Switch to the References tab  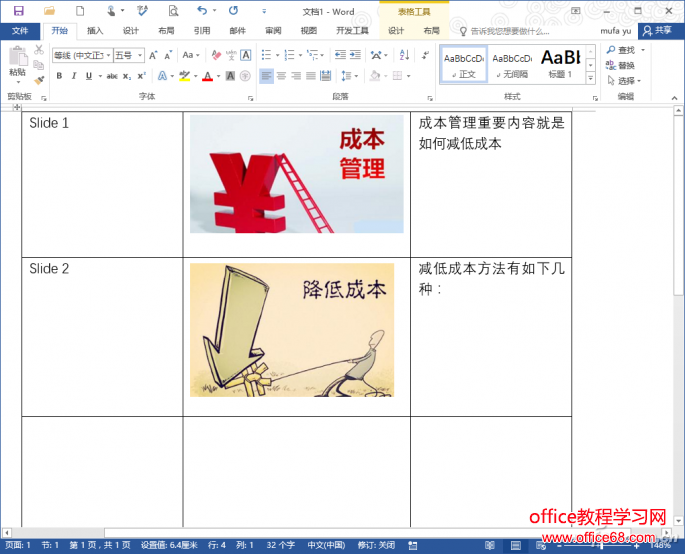coord(202,31)
